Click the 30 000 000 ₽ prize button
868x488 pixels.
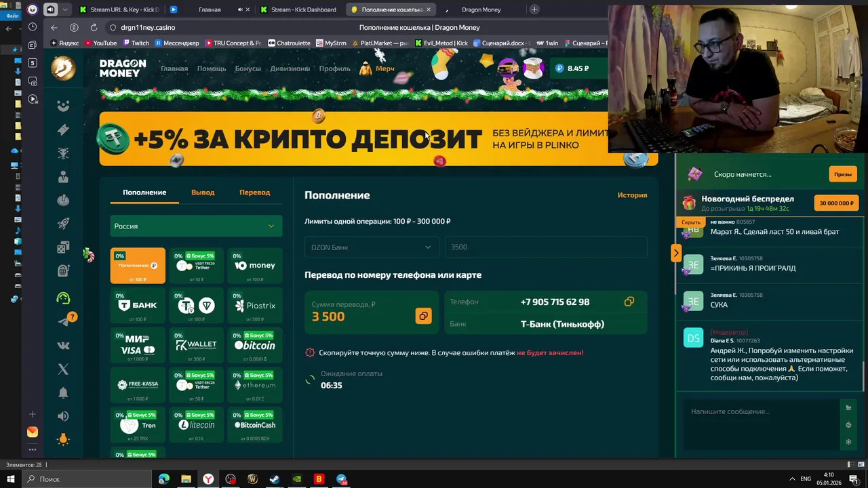836,203
